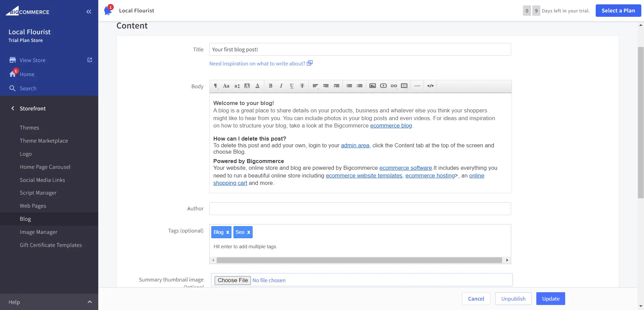Open the insert link tool

point(394,86)
